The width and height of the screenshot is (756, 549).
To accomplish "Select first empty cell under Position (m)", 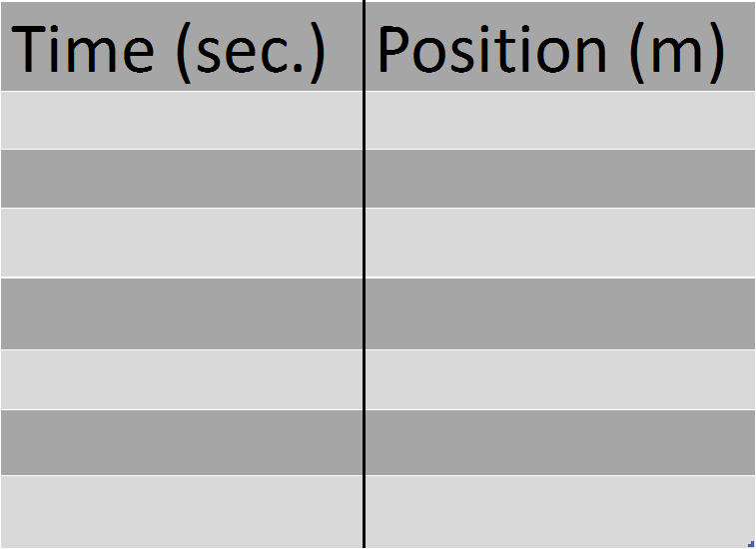I will tap(559, 120).
